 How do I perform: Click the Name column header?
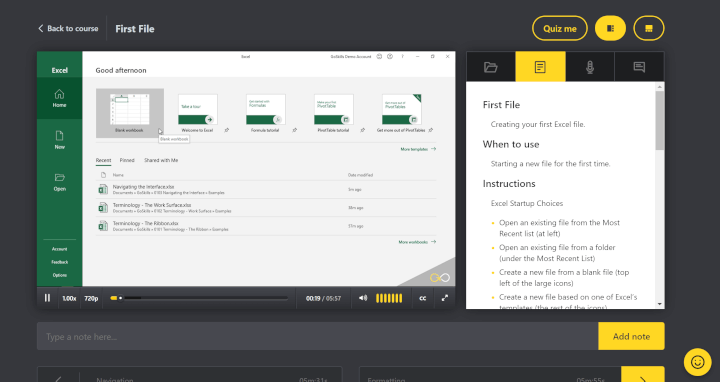coord(118,175)
